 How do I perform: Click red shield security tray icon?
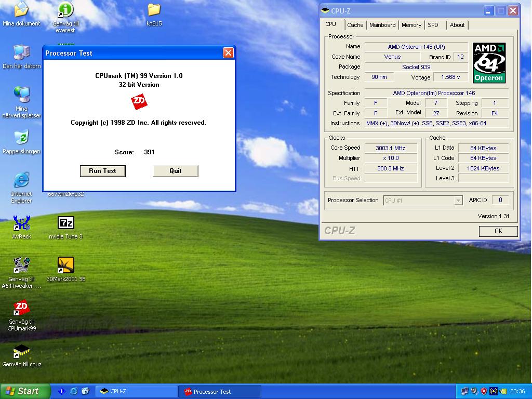(x=484, y=391)
